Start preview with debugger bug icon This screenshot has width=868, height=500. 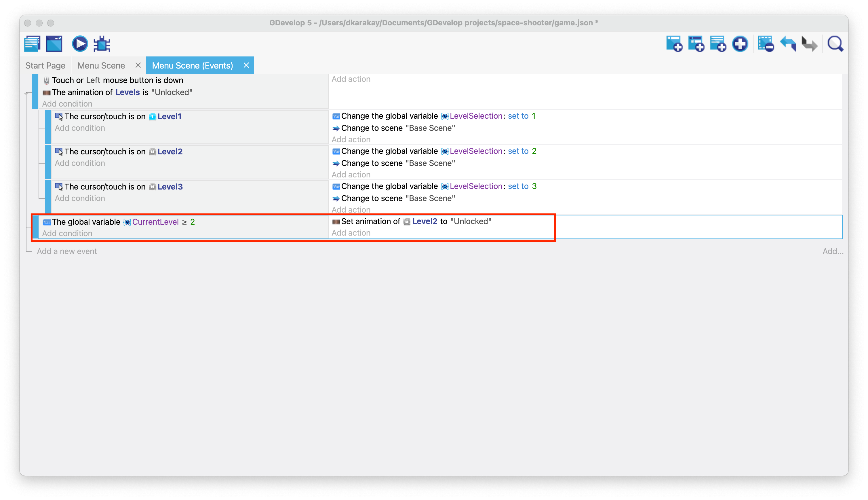pyautogui.click(x=102, y=44)
